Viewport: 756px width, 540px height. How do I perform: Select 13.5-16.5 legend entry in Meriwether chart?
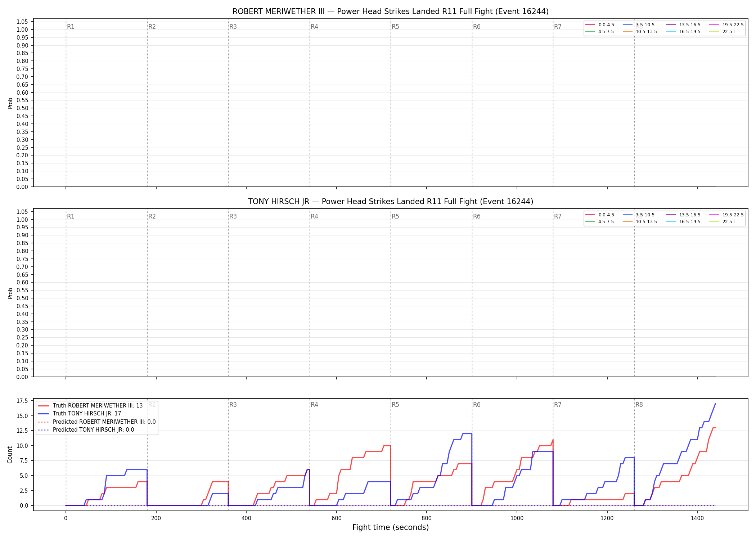[x=683, y=25]
